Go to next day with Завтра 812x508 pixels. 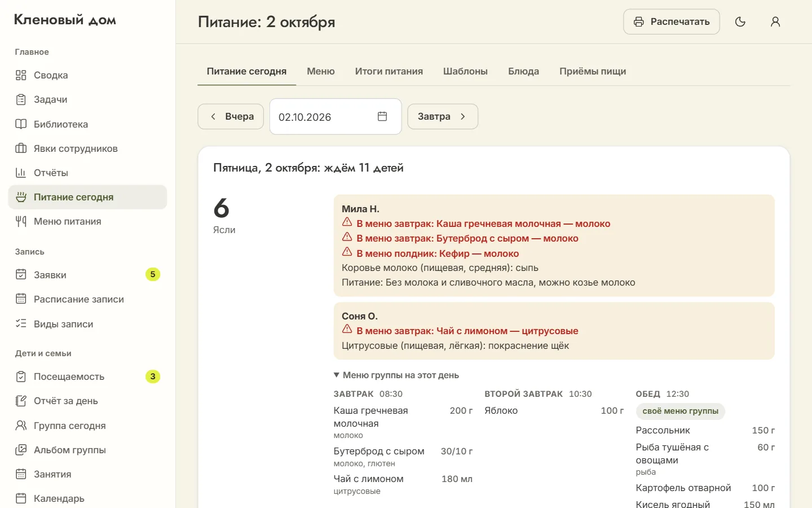pos(443,116)
